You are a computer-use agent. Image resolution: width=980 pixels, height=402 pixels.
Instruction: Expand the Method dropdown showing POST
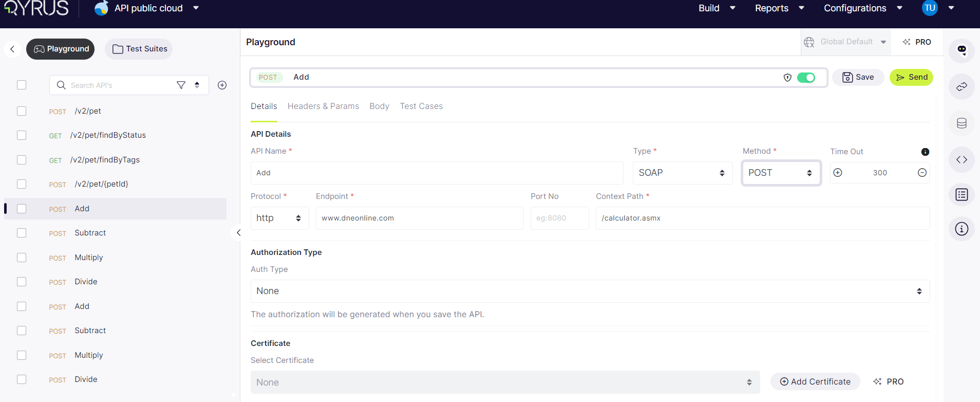coord(780,173)
